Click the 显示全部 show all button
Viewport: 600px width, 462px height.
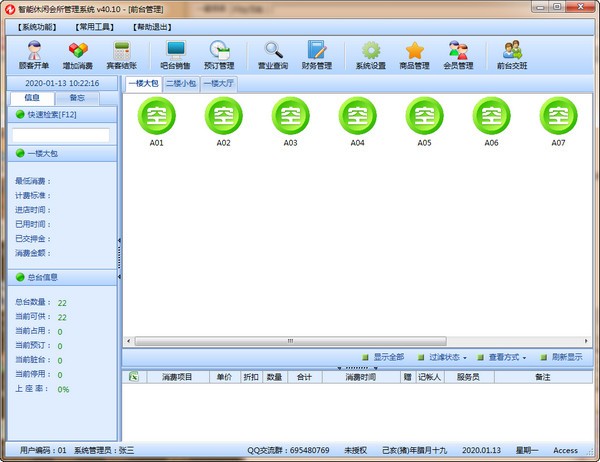[383, 357]
